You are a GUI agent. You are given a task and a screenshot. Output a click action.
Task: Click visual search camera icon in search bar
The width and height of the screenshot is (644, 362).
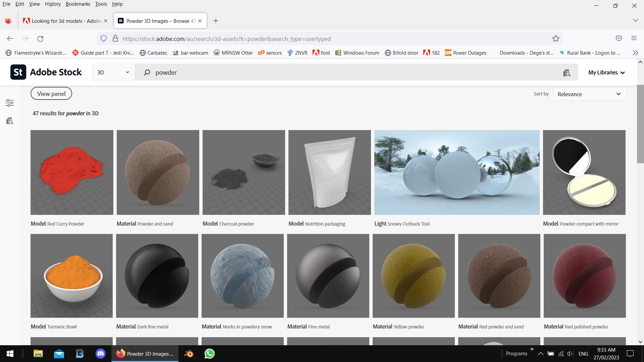[567, 73]
